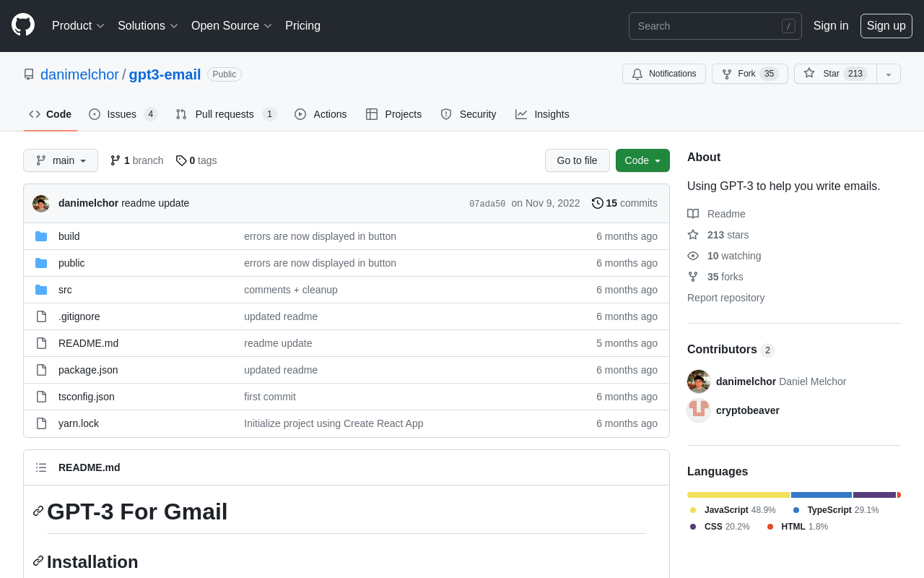Image resolution: width=924 pixels, height=578 pixels.
Task: Select the Code tab
Action: click(51, 114)
